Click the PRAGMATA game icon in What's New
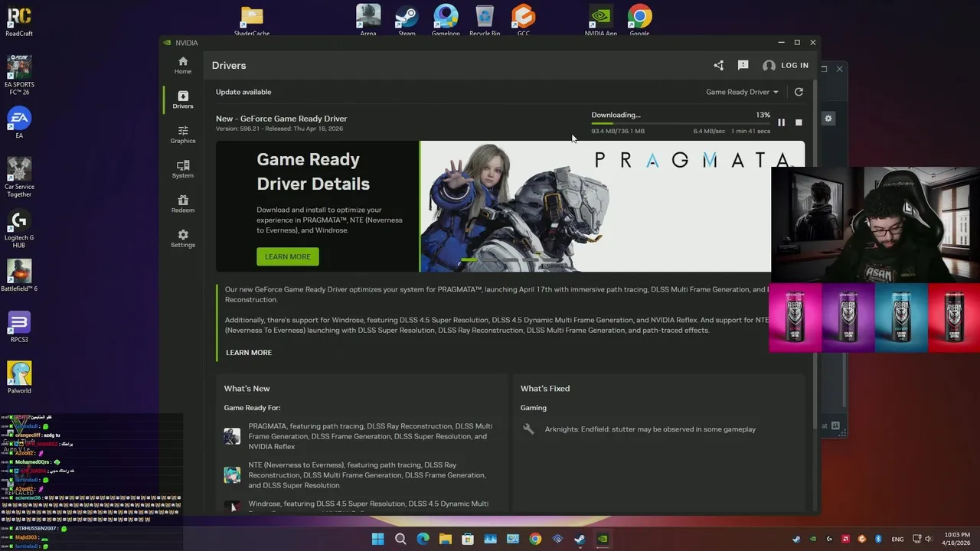 coord(232,436)
